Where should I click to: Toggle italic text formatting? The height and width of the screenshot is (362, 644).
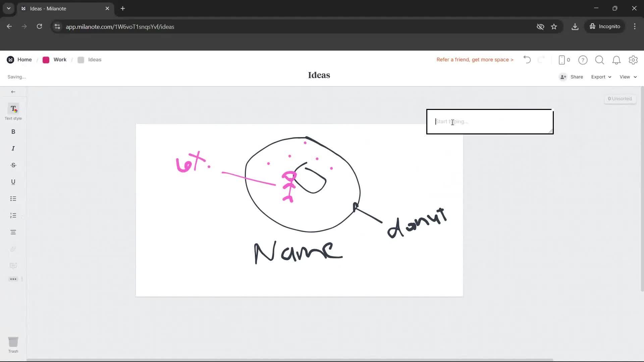(x=13, y=148)
